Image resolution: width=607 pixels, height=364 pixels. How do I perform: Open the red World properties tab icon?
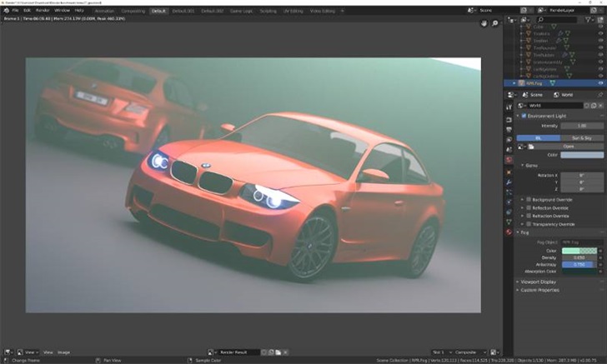coord(509,159)
